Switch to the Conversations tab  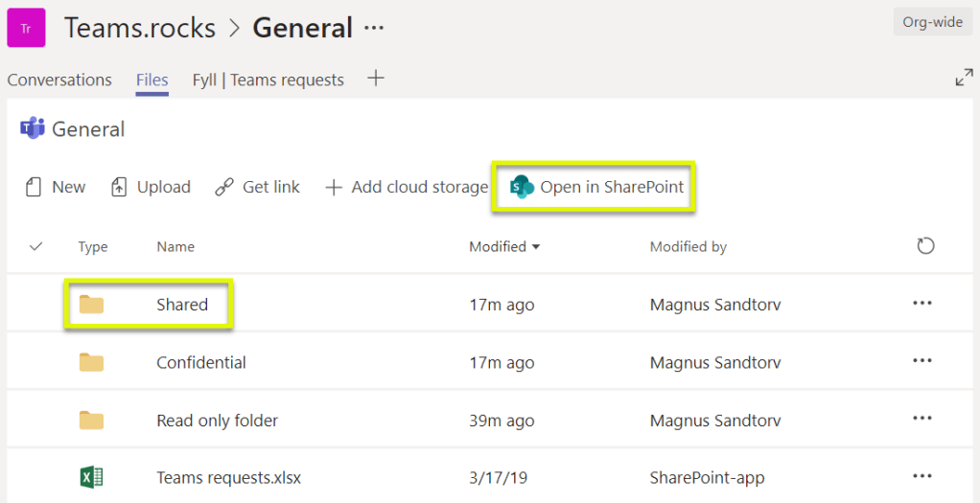coord(59,80)
